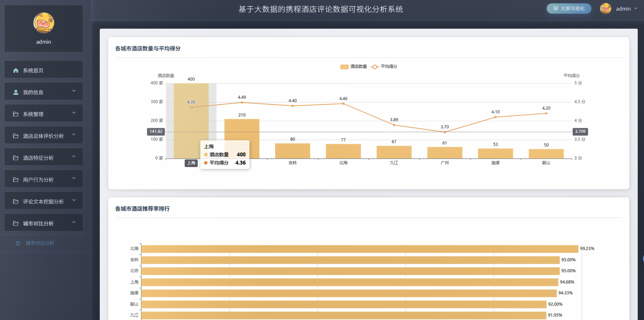Click the admin username in header

tap(623, 9)
